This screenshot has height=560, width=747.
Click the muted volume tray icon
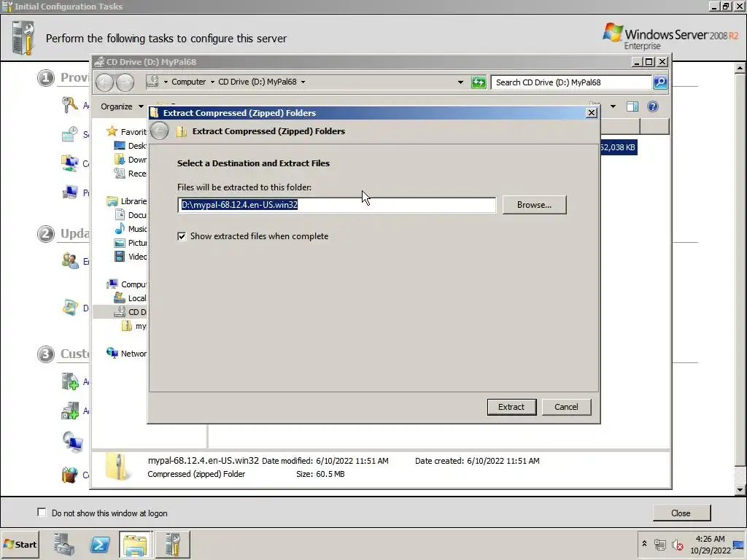click(x=677, y=545)
